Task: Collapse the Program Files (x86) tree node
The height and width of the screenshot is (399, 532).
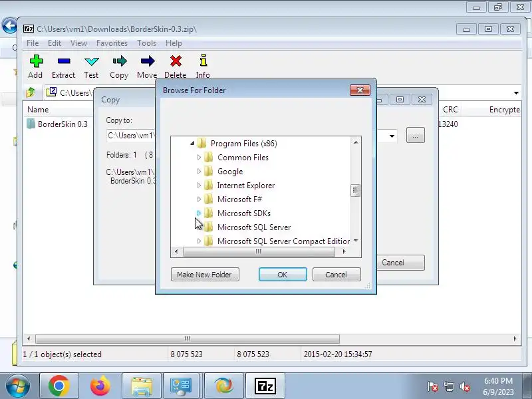Action: coord(192,143)
